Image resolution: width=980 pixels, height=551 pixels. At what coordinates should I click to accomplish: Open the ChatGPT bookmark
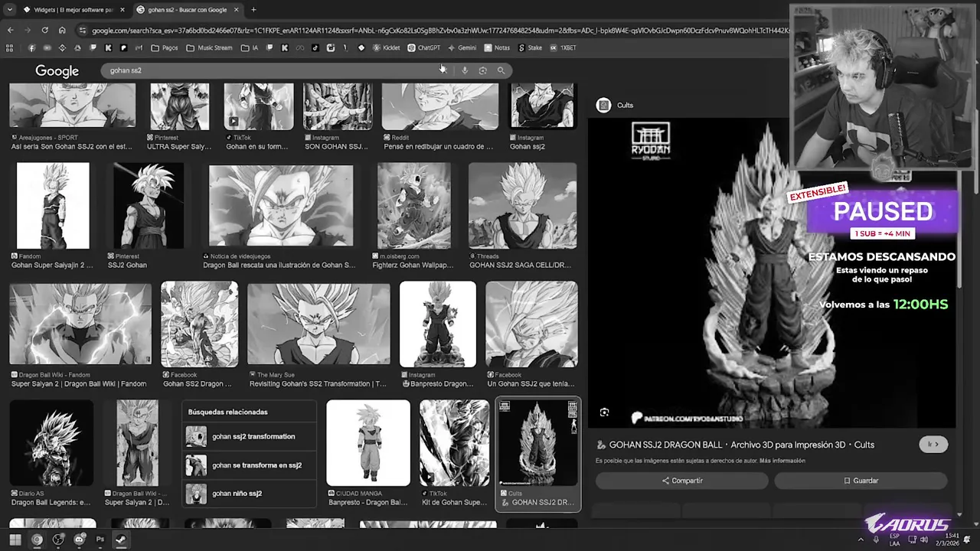click(424, 47)
